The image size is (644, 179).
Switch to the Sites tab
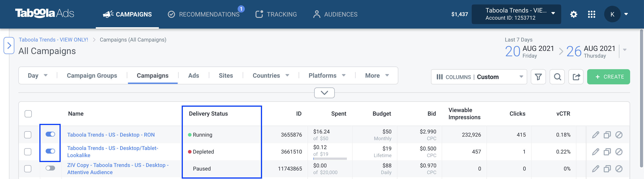(x=226, y=75)
